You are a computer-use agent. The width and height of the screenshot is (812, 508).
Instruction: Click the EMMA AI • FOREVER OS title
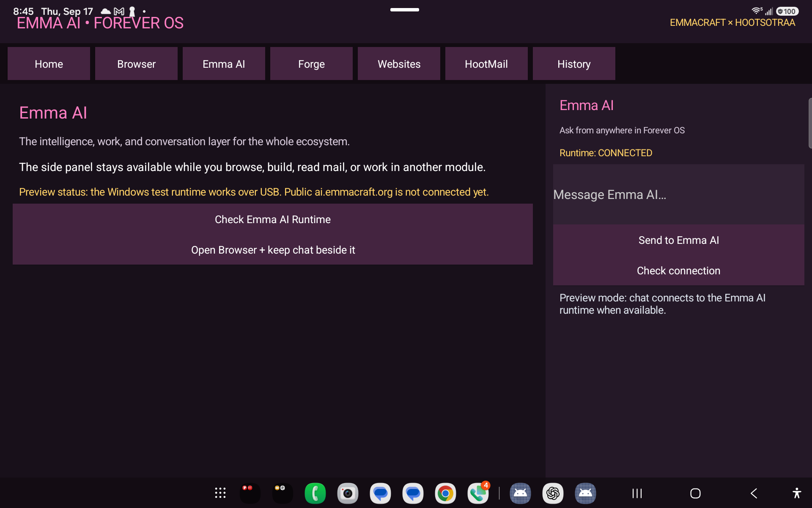click(x=100, y=23)
